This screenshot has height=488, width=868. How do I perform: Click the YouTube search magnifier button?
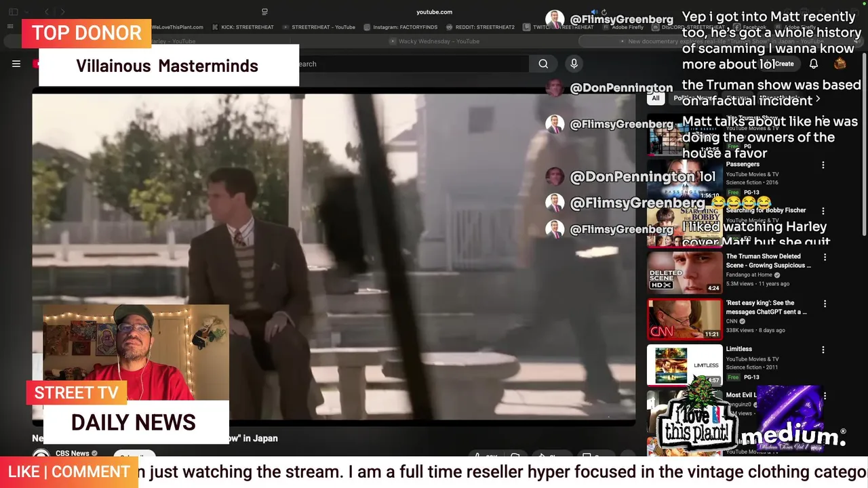pyautogui.click(x=543, y=64)
